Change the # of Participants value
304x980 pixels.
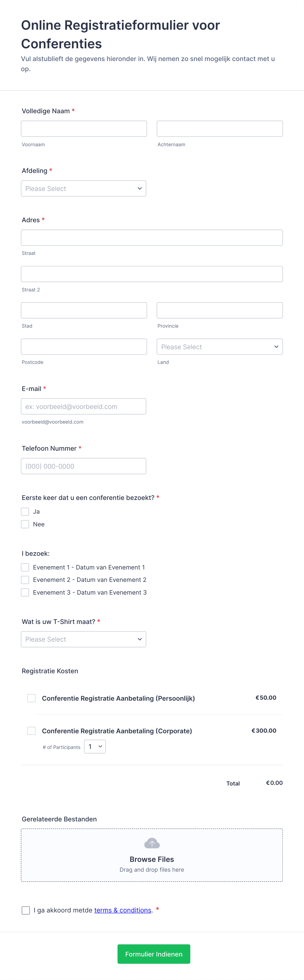click(x=94, y=746)
